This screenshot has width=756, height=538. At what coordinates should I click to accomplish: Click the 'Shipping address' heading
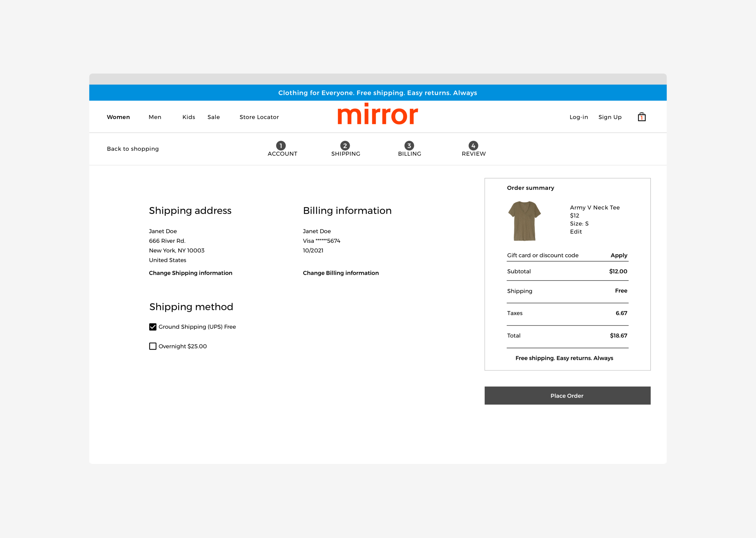coord(190,211)
